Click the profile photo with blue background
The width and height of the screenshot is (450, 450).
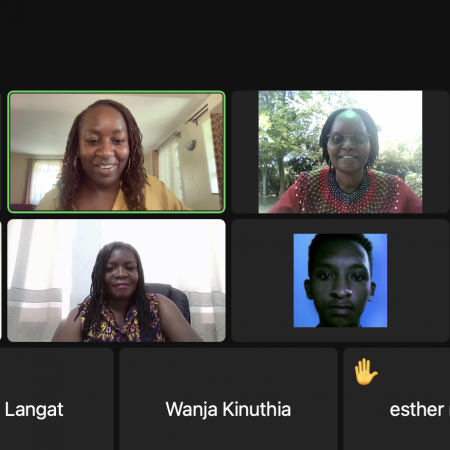click(x=340, y=280)
